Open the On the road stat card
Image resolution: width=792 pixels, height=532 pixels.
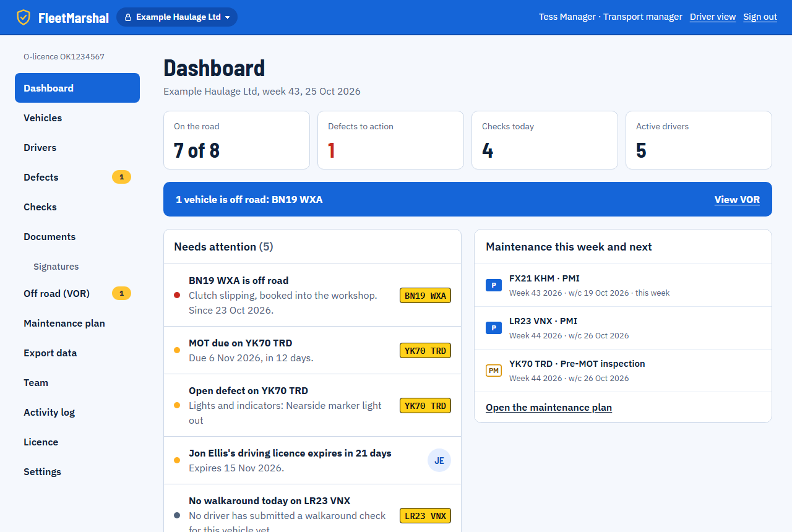(x=236, y=140)
